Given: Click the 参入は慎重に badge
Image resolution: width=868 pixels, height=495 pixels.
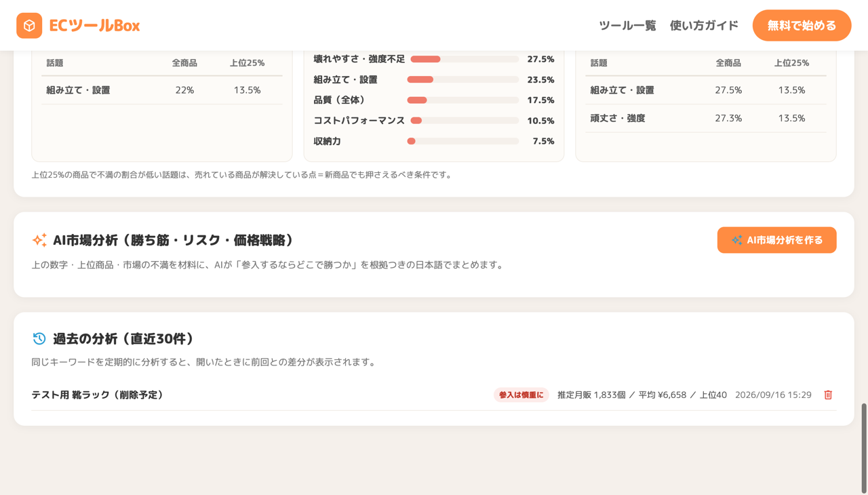Looking at the screenshot, I should click(521, 395).
